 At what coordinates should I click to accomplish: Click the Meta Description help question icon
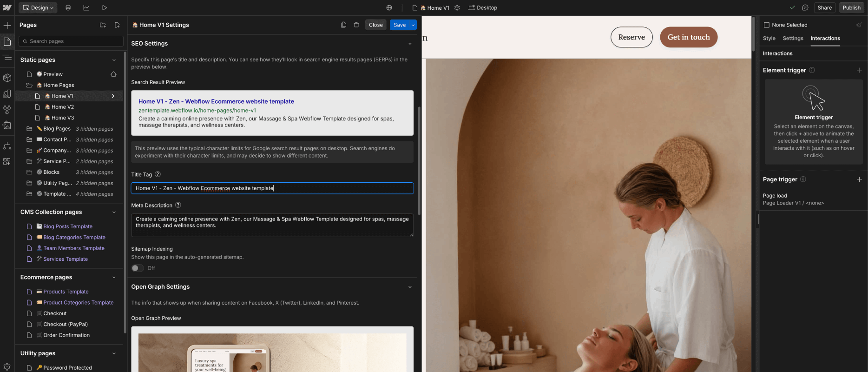[x=178, y=205]
